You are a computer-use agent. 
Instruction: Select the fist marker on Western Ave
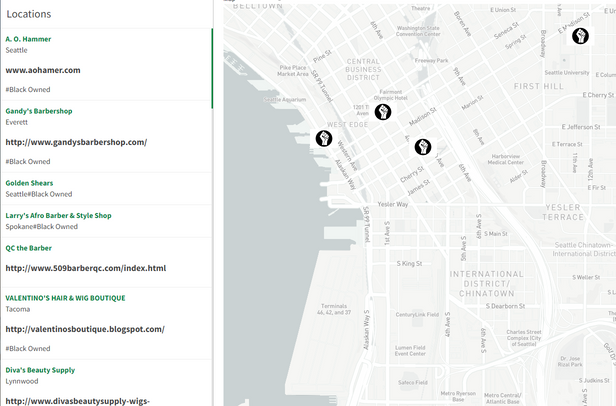coord(324,138)
